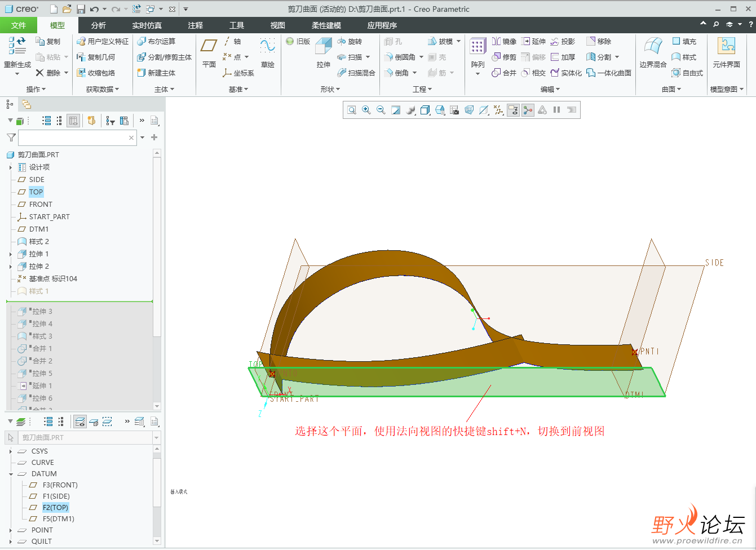
Task: Click the 布尔运算 boolean operations button
Action: point(156,41)
